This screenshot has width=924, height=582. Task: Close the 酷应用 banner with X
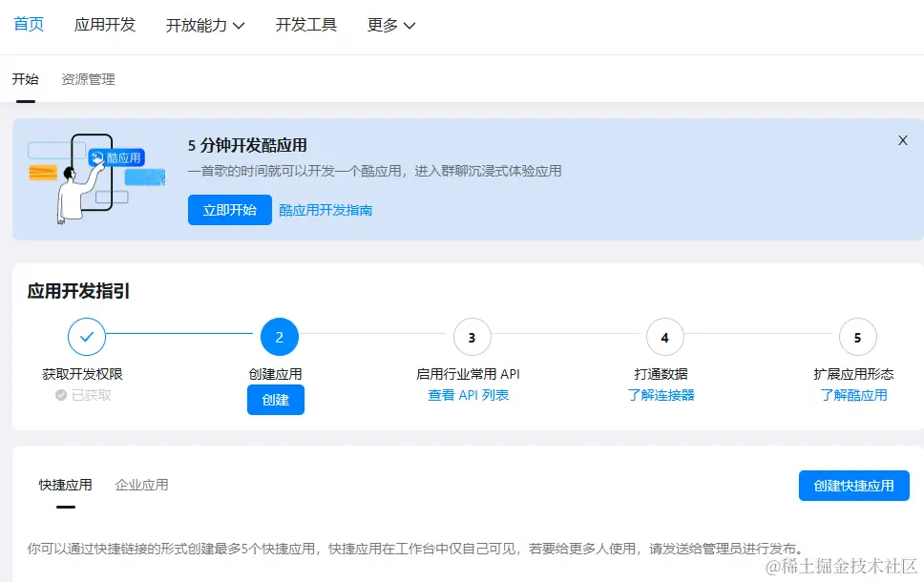(x=903, y=140)
